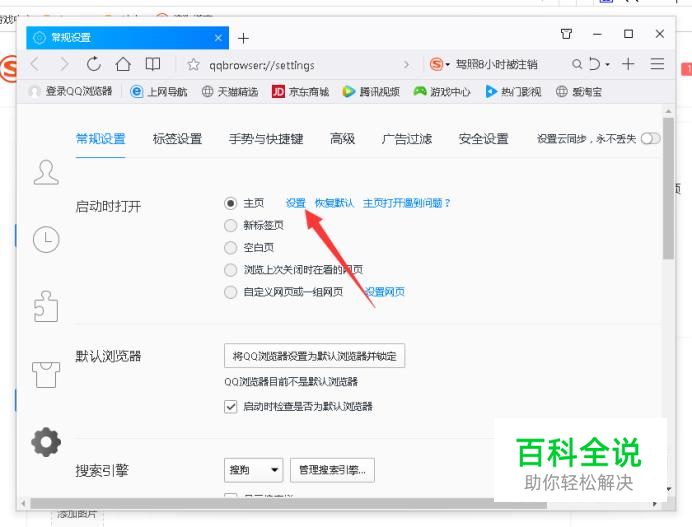Click 将QQ浏览器设置为默认浏览器并锁定 button

pos(314,356)
